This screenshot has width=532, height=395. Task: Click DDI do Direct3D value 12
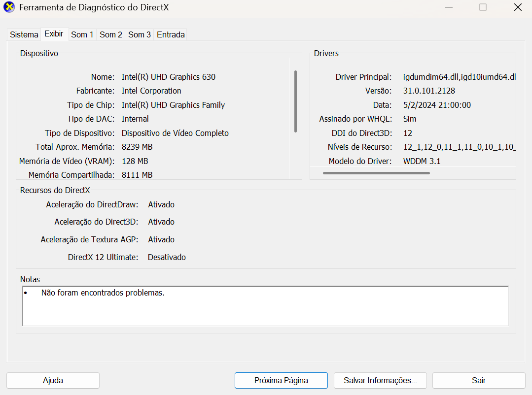tap(407, 133)
